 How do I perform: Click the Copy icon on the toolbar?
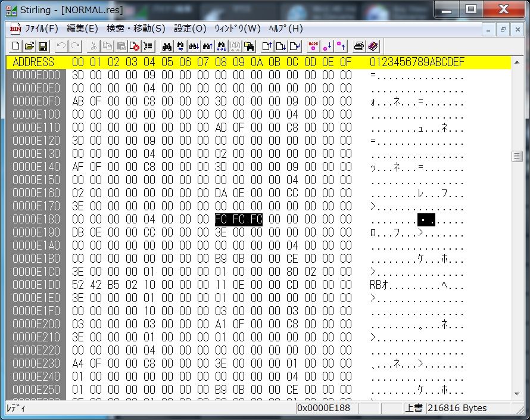pyautogui.click(x=107, y=46)
